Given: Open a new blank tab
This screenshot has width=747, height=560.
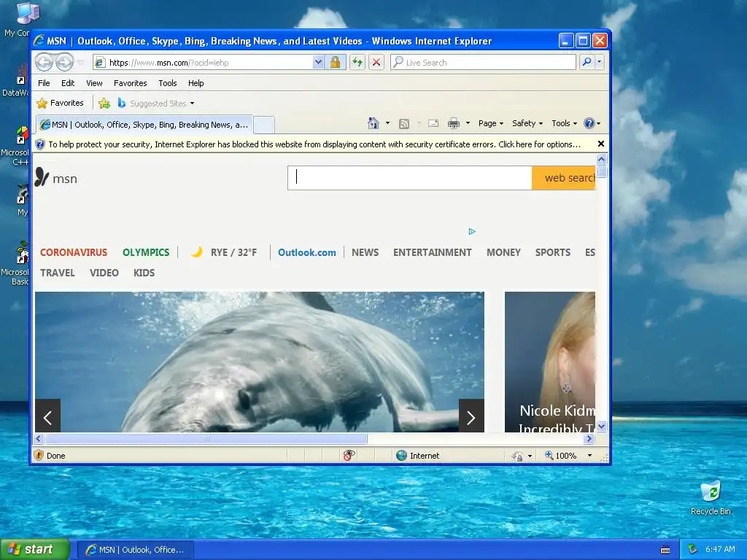Looking at the screenshot, I should coord(264,125).
